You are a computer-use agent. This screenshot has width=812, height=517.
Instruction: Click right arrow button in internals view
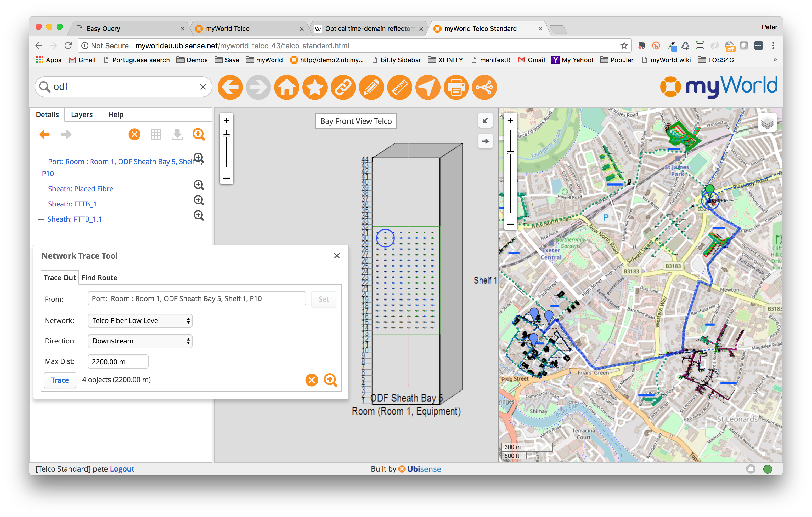point(485,141)
